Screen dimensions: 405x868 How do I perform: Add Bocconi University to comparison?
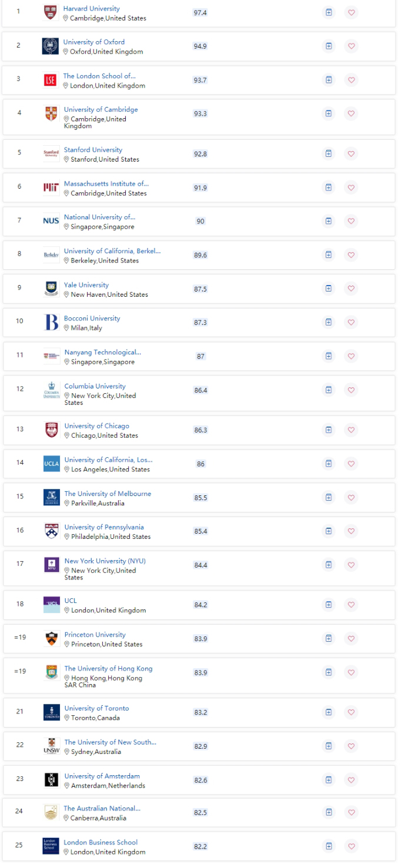(329, 322)
